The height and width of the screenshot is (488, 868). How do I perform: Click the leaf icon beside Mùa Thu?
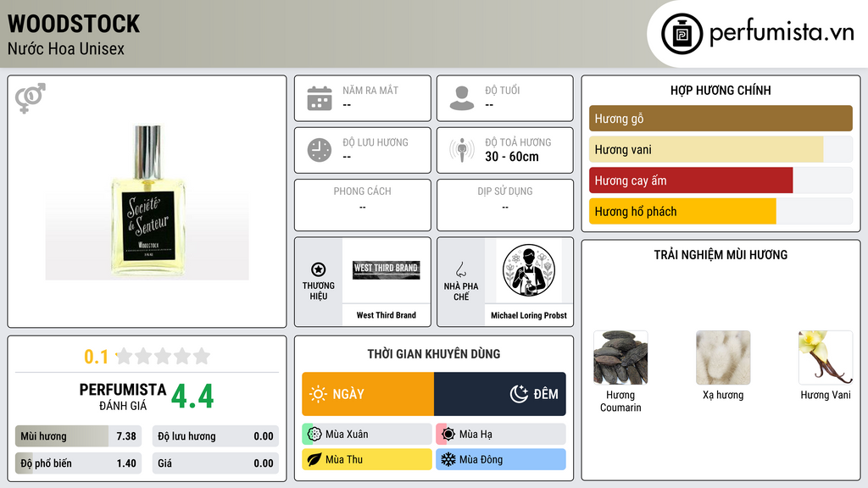pyautogui.click(x=314, y=459)
